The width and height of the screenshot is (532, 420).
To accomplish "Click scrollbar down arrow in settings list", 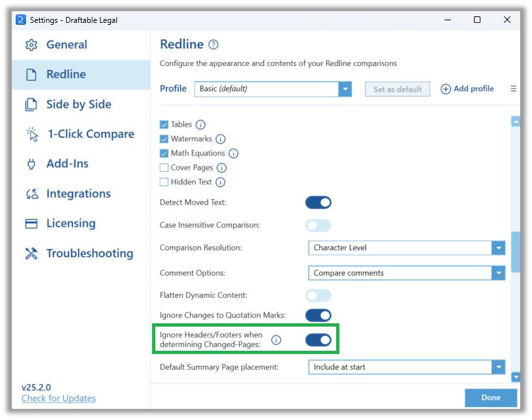I will 516,377.
